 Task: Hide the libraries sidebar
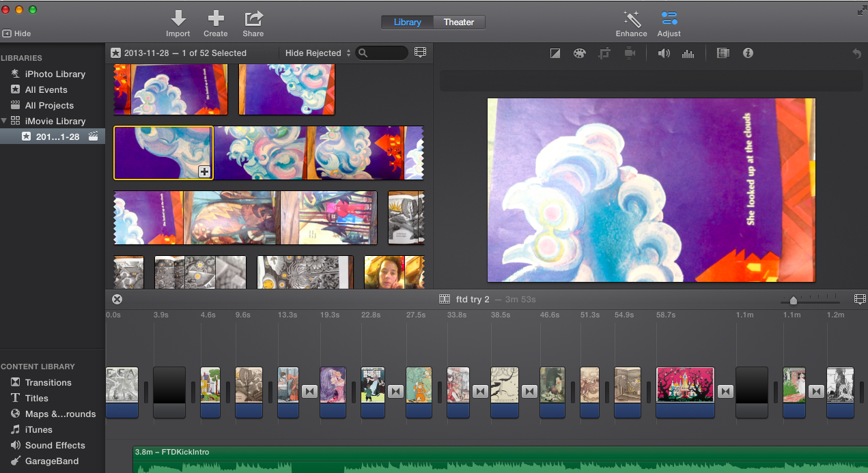(17, 33)
